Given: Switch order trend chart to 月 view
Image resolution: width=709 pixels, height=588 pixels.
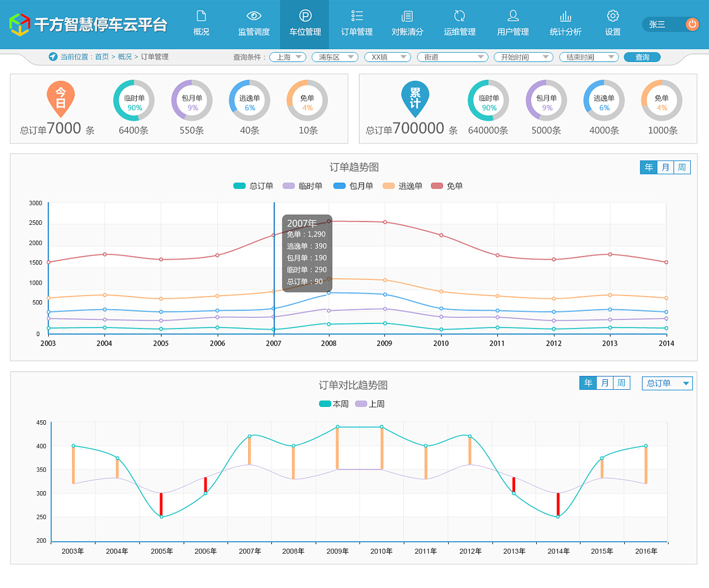Looking at the screenshot, I should (x=665, y=167).
